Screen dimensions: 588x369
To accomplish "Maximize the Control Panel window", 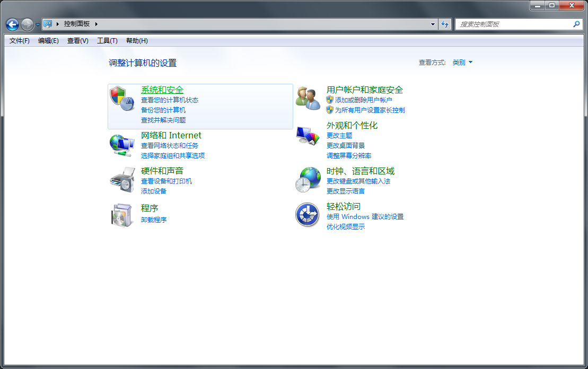I will 551,5.
